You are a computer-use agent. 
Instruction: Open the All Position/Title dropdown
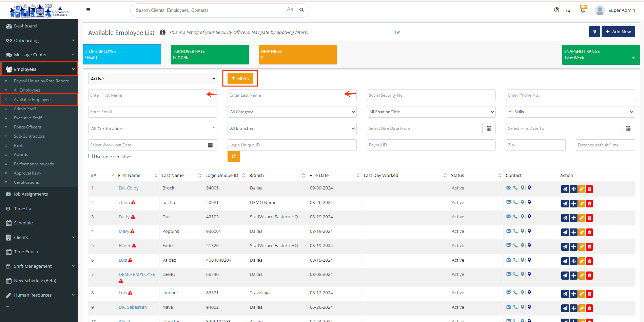coord(431,112)
